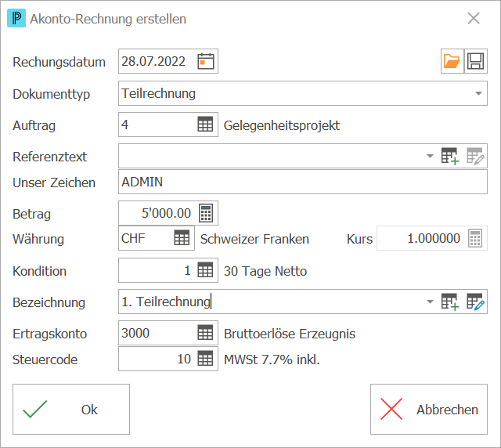Confirm with the Ok button
This screenshot has height=448, width=501.
[71, 410]
